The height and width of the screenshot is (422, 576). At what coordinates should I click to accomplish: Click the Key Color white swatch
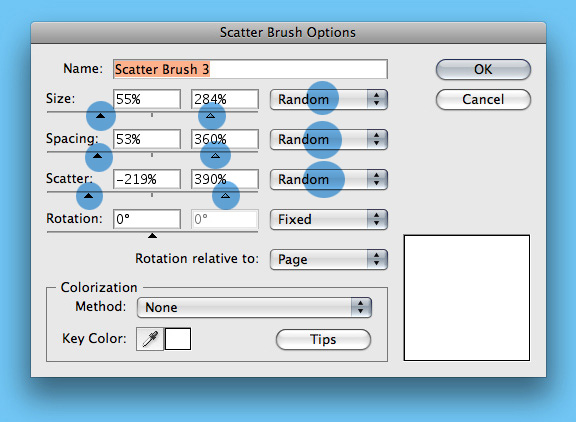pyautogui.click(x=178, y=339)
